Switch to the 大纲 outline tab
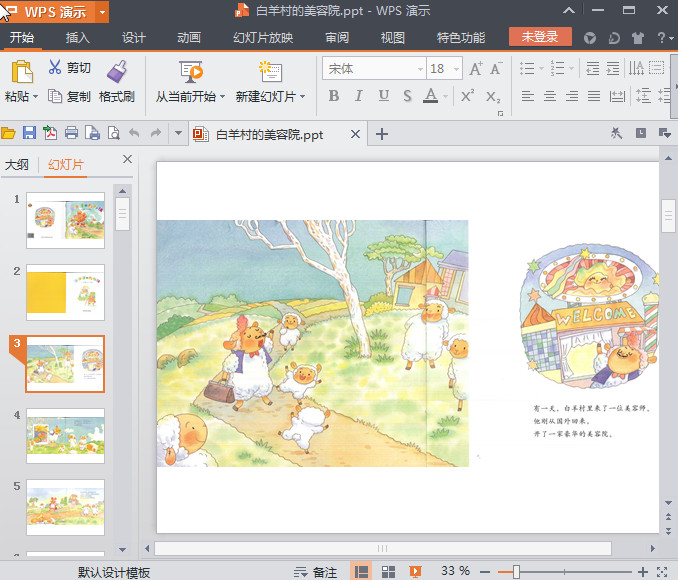The height and width of the screenshot is (580, 678). [x=16, y=165]
